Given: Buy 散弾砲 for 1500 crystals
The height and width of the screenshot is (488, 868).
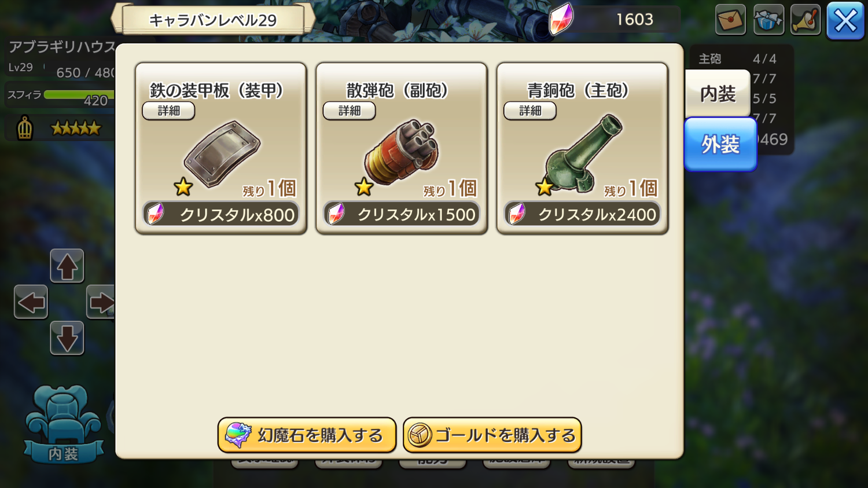Looking at the screenshot, I should (402, 214).
